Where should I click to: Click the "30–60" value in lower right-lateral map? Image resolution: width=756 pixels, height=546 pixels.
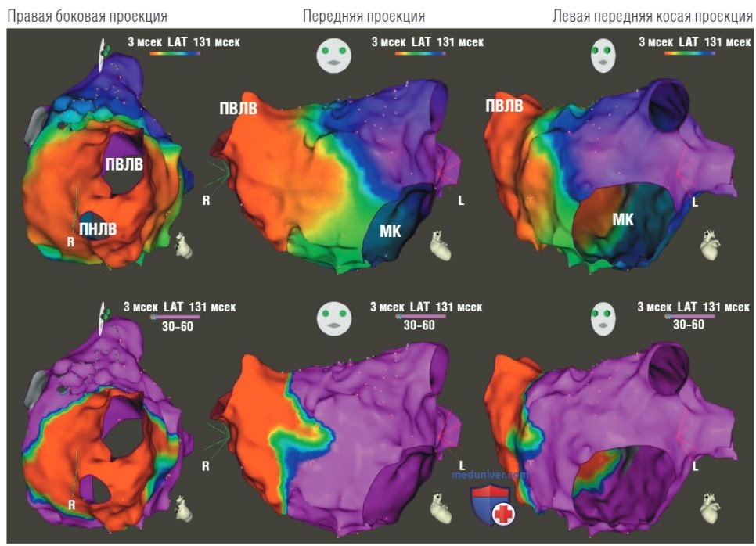pyautogui.click(x=178, y=327)
